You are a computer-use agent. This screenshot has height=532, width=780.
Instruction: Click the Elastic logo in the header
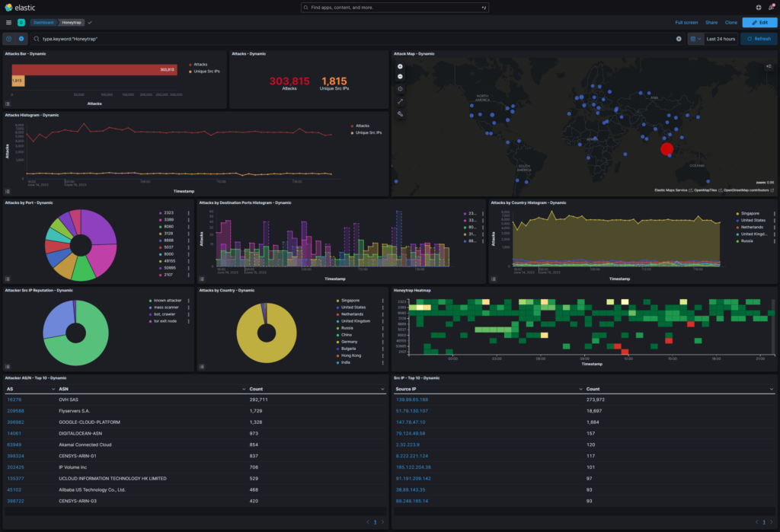21,8
